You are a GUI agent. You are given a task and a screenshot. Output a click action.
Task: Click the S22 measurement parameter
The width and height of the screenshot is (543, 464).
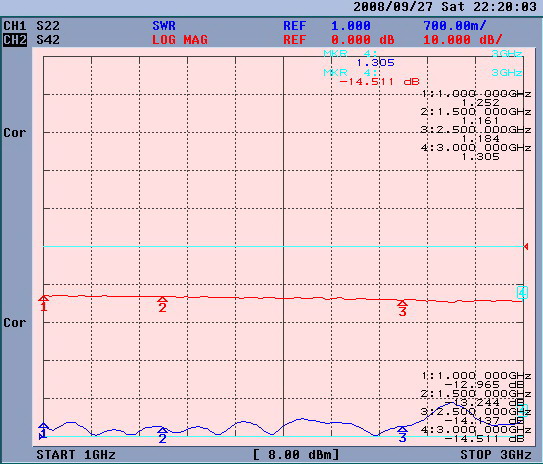coord(48,26)
